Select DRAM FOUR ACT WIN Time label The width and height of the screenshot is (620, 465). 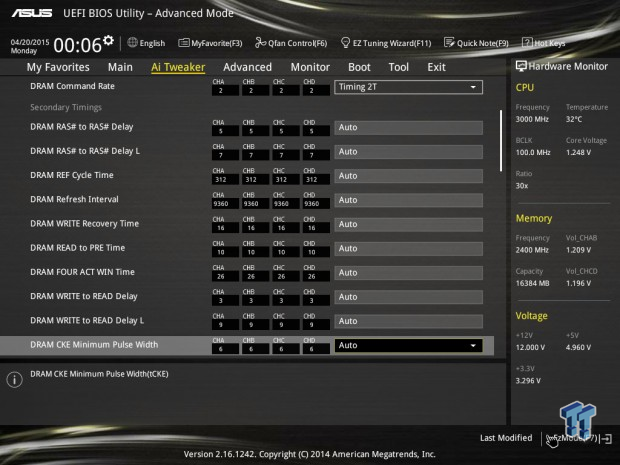point(82,272)
